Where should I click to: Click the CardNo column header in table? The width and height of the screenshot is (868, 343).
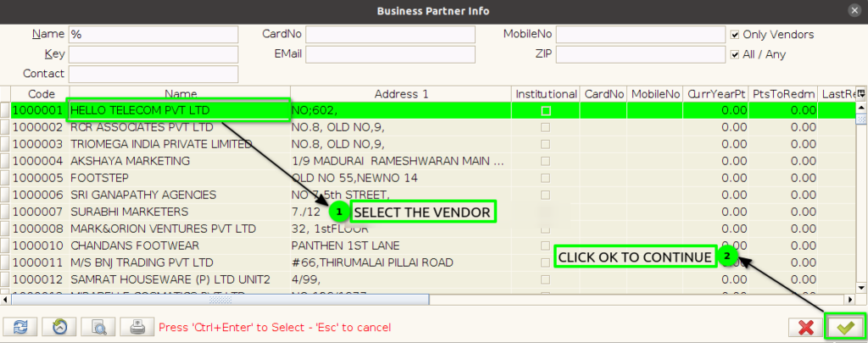click(x=604, y=94)
